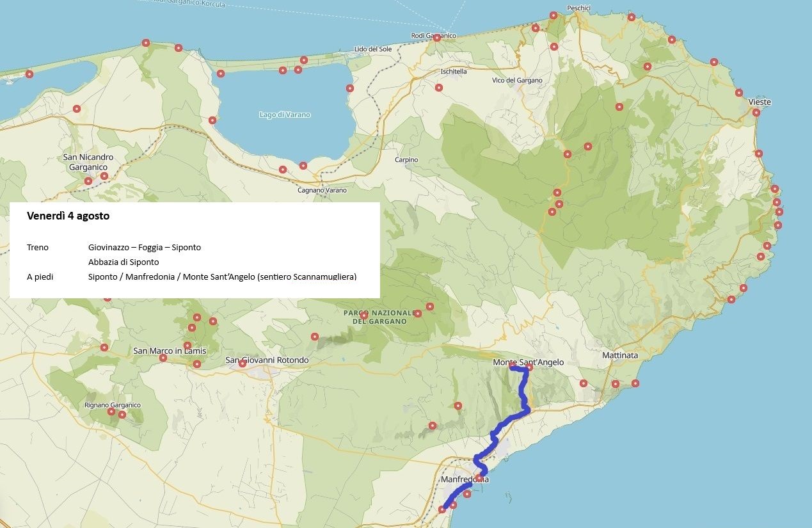This screenshot has height=528, width=812.
Task: Click the Carpino place label
Action: 406,159
